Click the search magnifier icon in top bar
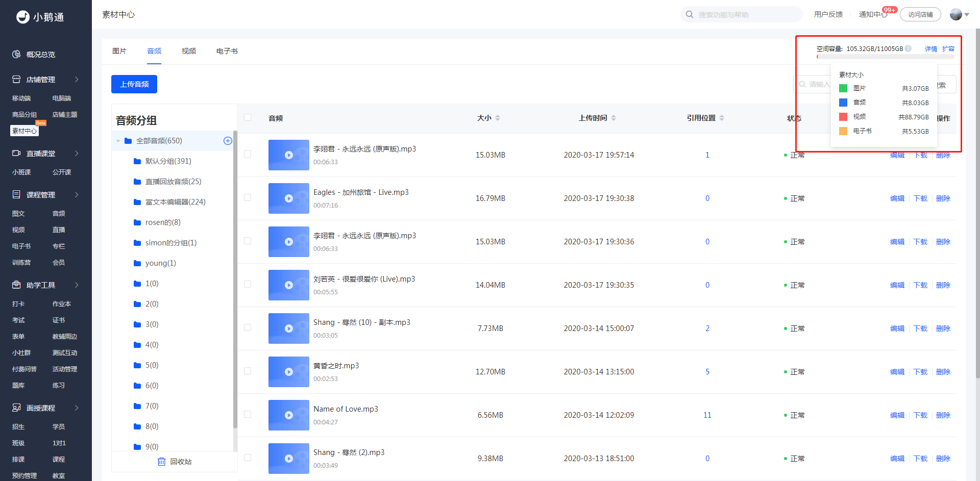 pyautogui.click(x=690, y=14)
